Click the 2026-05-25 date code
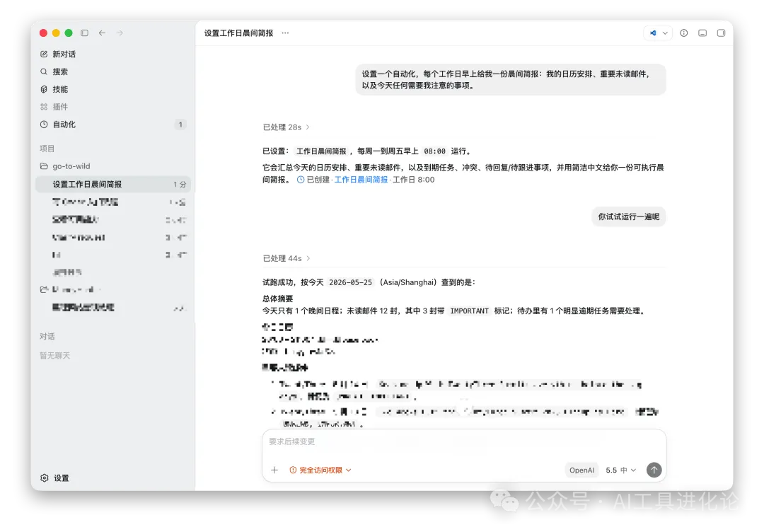This screenshot has width=764, height=532. point(350,282)
